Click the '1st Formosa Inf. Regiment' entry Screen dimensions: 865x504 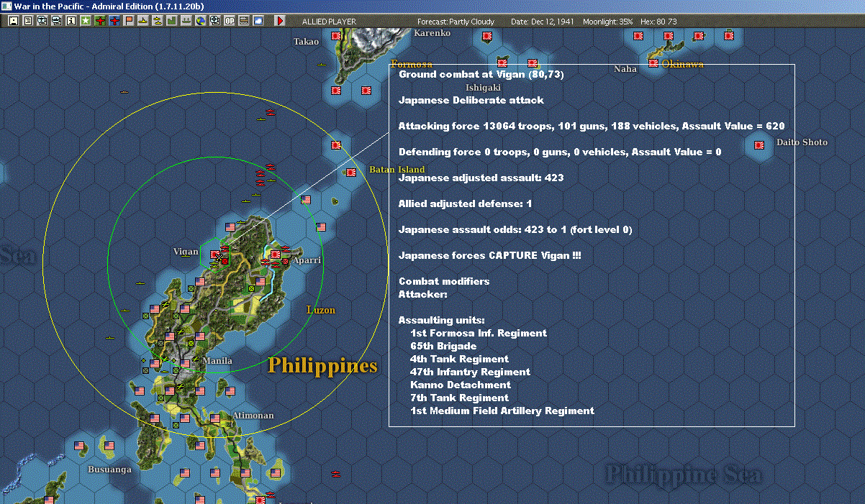point(479,333)
